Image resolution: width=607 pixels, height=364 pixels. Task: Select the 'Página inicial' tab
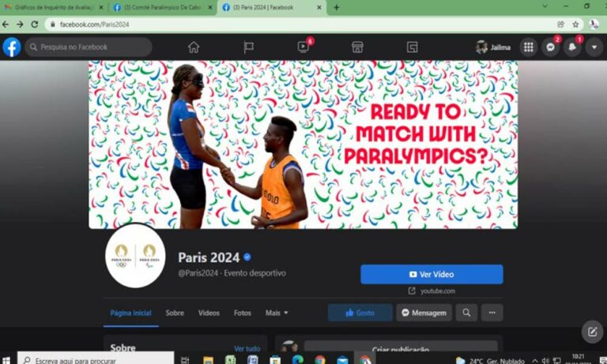[131, 313]
